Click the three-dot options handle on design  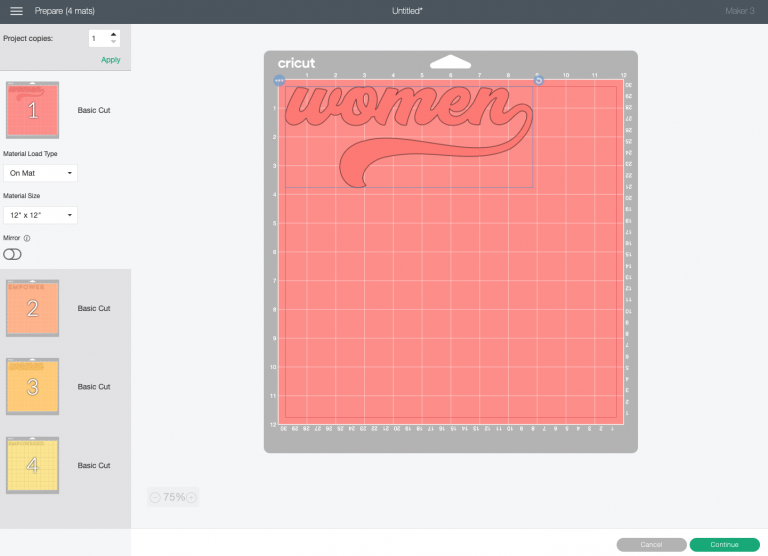tap(279, 80)
